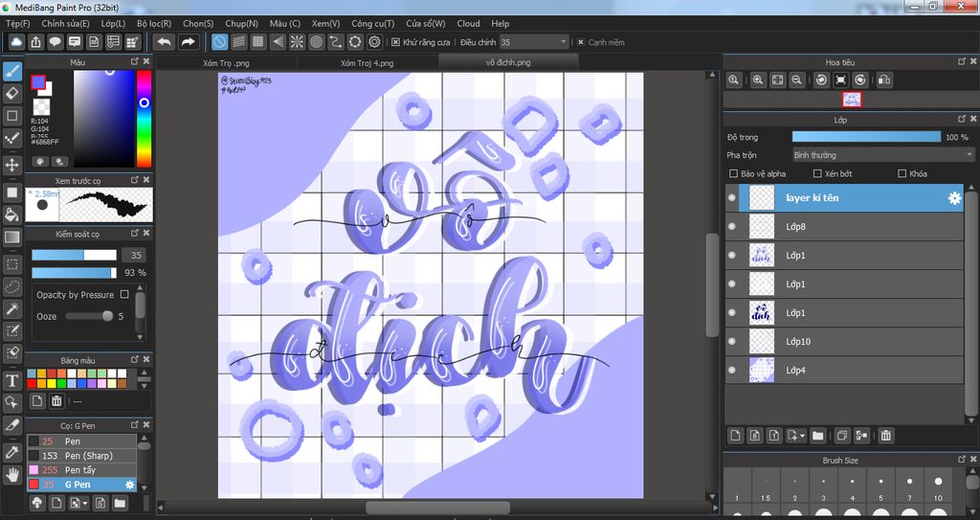
Task: Select the Bucket fill tool
Action: tap(11, 215)
